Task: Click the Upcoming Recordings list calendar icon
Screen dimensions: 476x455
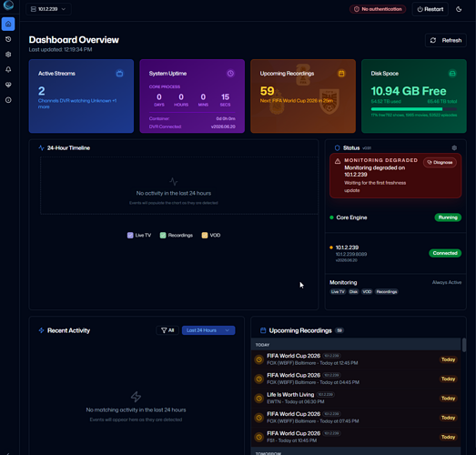Action: (263, 330)
